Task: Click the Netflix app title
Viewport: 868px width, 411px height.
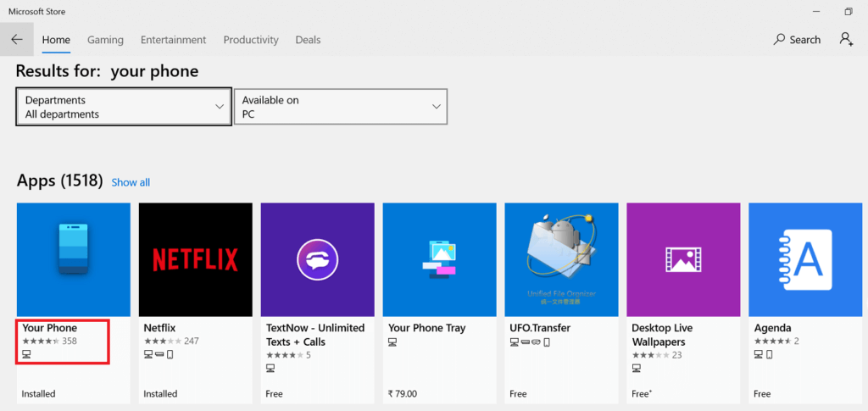Action: (159, 328)
